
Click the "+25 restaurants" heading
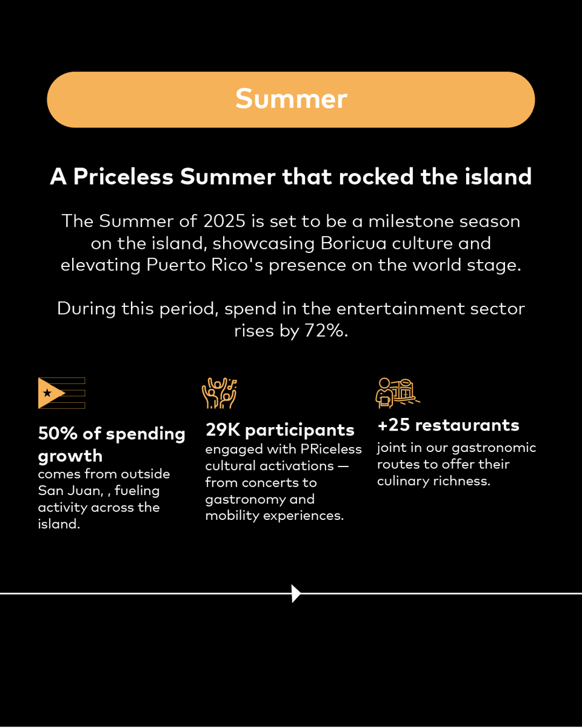(x=448, y=425)
